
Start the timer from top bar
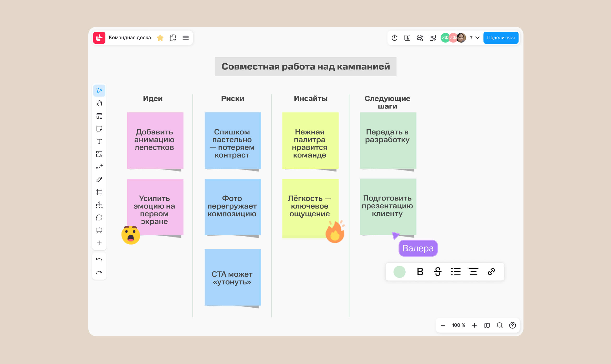394,38
